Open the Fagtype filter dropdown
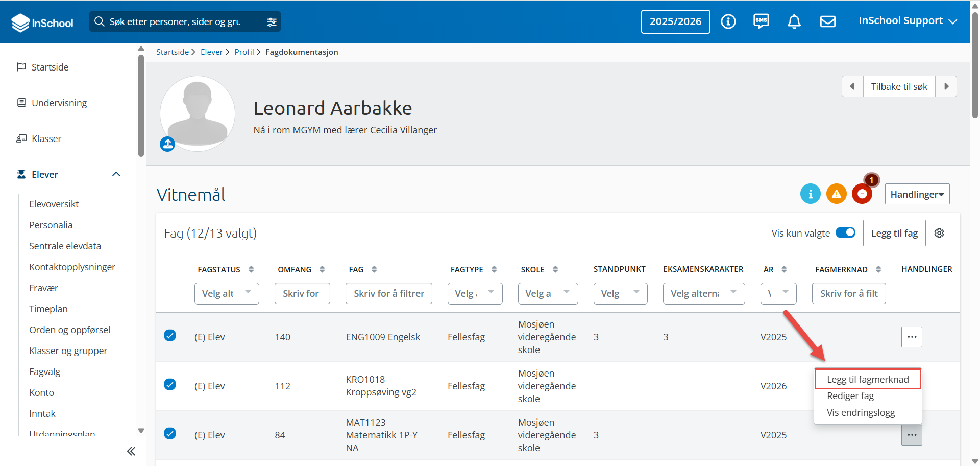 (475, 293)
